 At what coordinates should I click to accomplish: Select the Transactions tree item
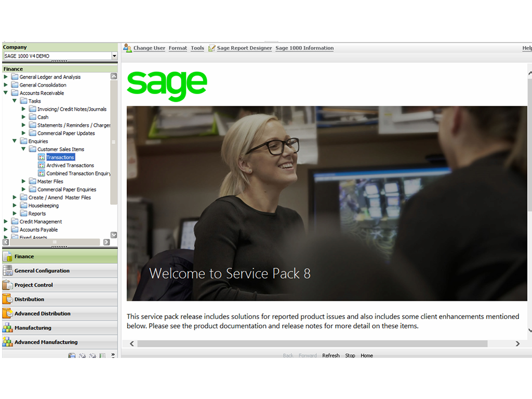[x=60, y=157]
